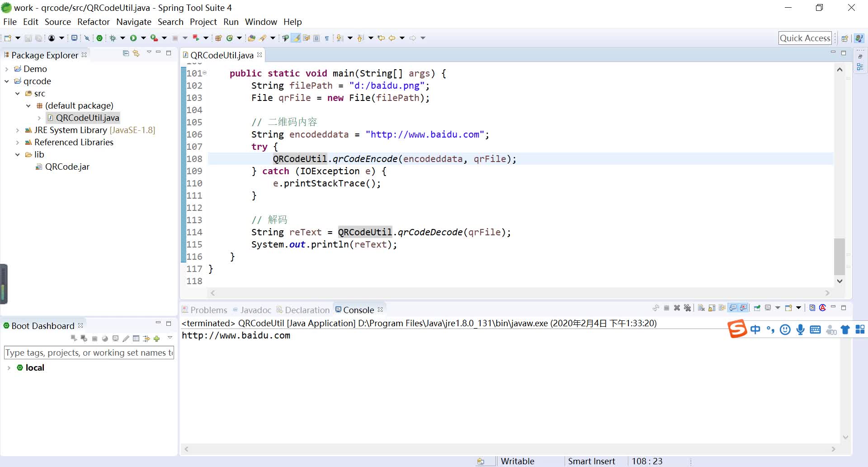Switch to the Problems tab

[204, 310]
